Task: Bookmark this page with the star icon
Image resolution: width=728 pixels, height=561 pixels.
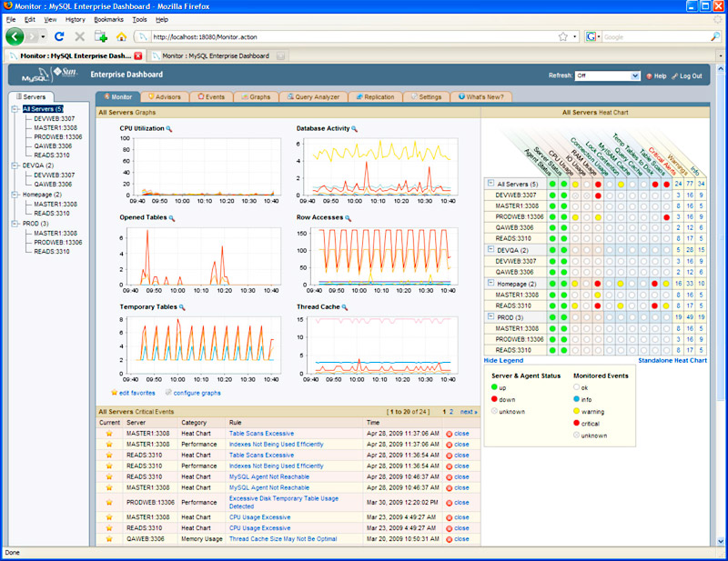Action: point(562,36)
